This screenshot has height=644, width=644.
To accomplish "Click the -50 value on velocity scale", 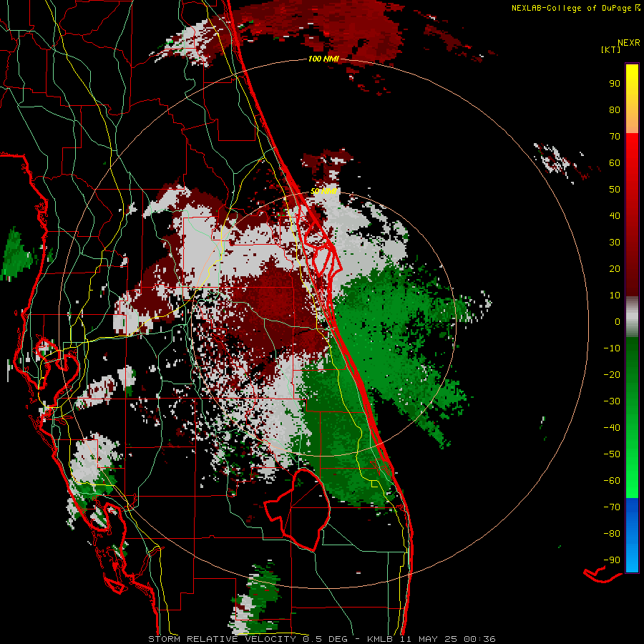I will click(x=612, y=454).
